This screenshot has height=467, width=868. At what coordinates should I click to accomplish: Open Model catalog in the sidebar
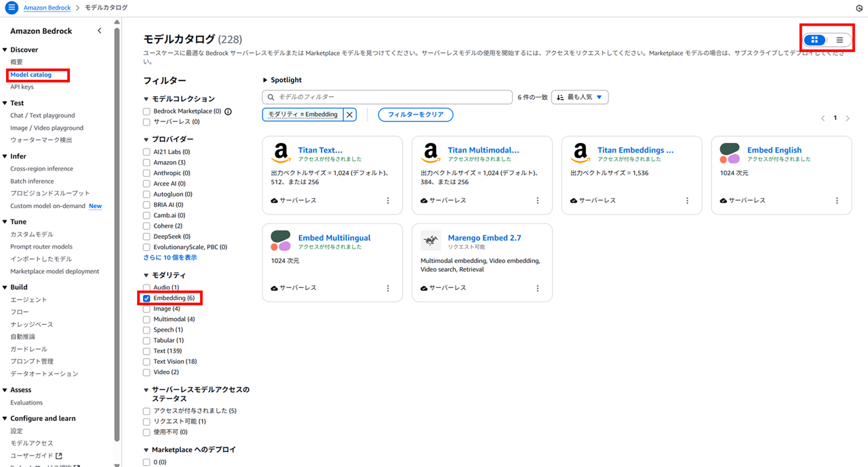[x=31, y=75]
